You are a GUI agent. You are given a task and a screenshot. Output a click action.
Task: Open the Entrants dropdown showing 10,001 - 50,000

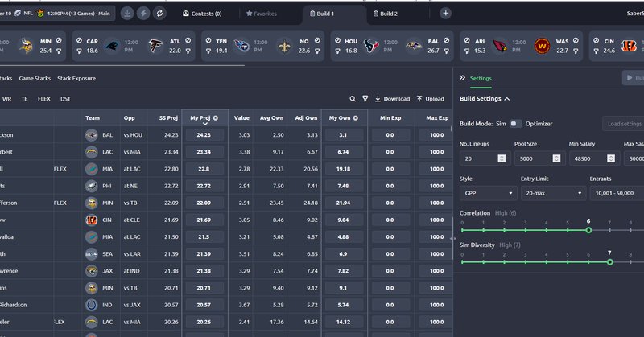click(617, 193)
